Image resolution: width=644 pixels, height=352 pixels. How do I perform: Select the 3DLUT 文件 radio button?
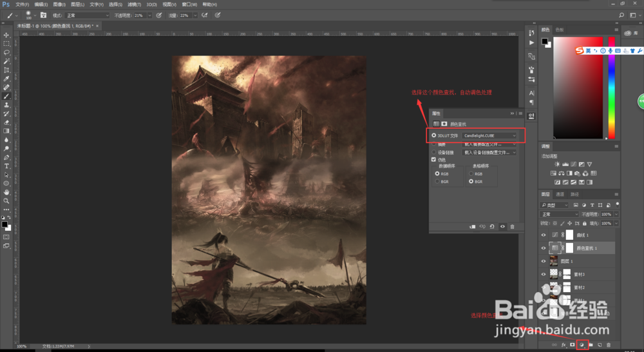[433, 135]
